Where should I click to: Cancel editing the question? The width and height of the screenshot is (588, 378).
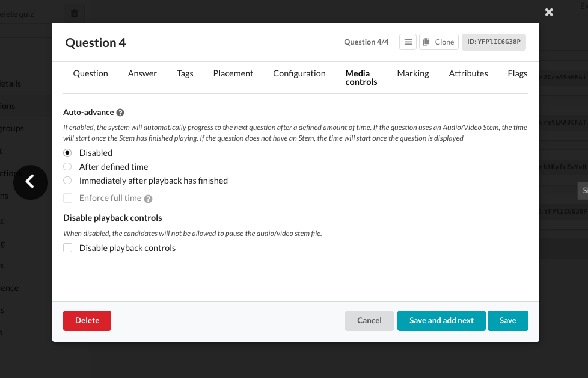pyautogui.click(x=369, y=321)
